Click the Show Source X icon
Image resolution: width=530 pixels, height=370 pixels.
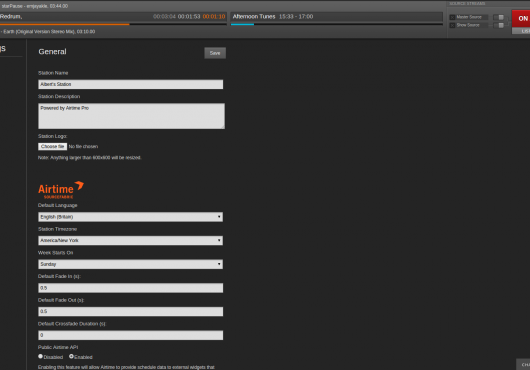click(x=452, y=25)
